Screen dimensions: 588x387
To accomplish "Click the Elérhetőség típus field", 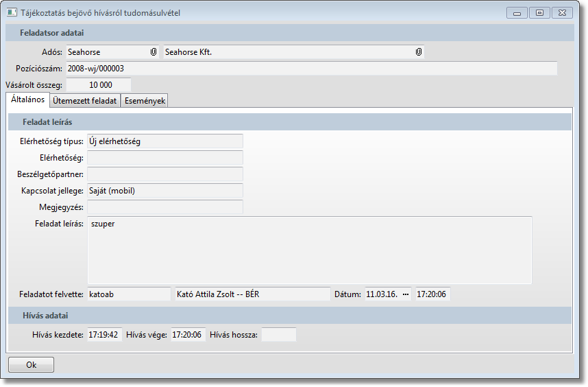I will click(165, 141).
